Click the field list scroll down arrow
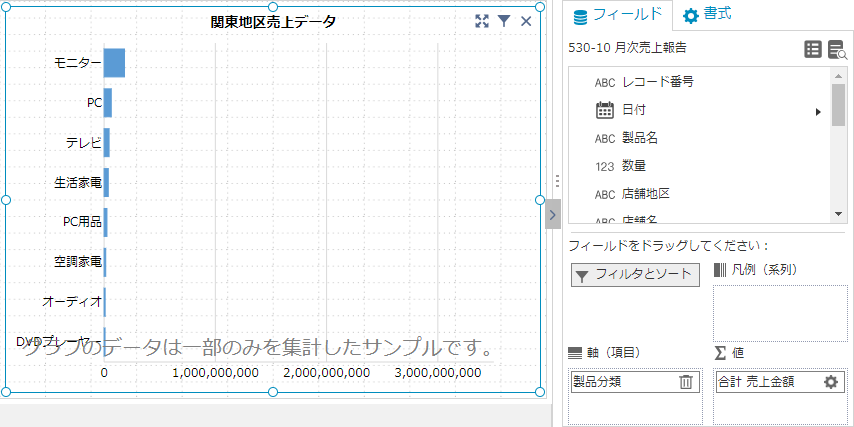 838,215
